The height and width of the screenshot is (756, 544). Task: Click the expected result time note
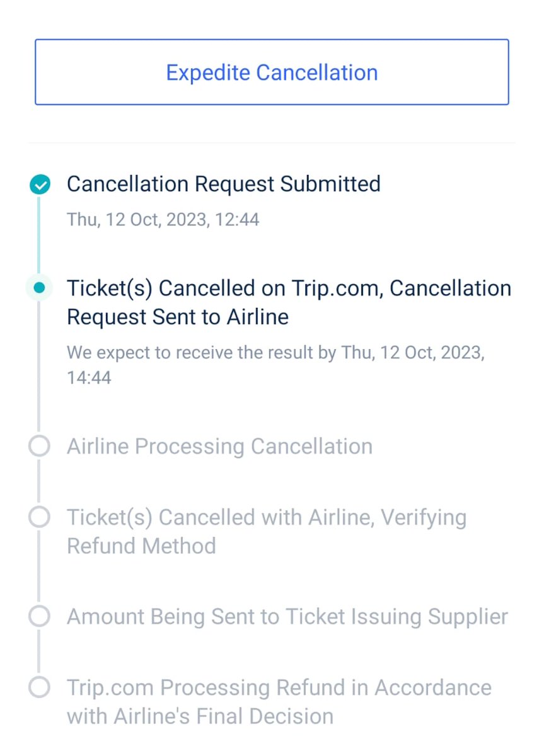tap(275, 365)
